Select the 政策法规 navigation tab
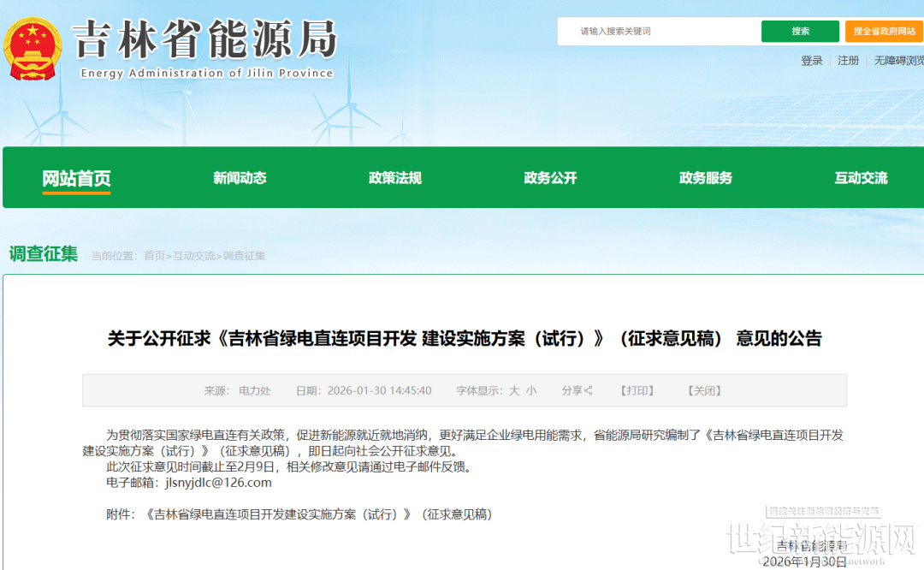The width and height of the screenshot is (924, 570). click(x=395, y=178)
